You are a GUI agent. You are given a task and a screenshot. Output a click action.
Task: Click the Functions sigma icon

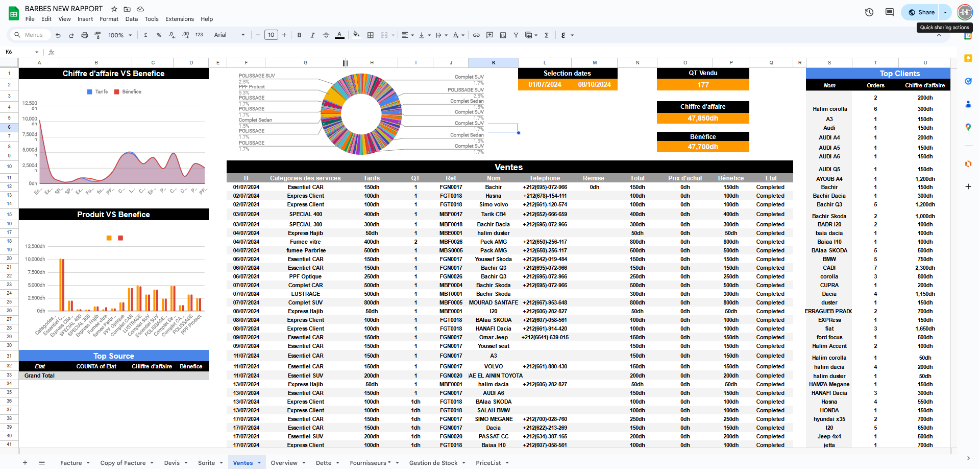click(x=547, y=35)
